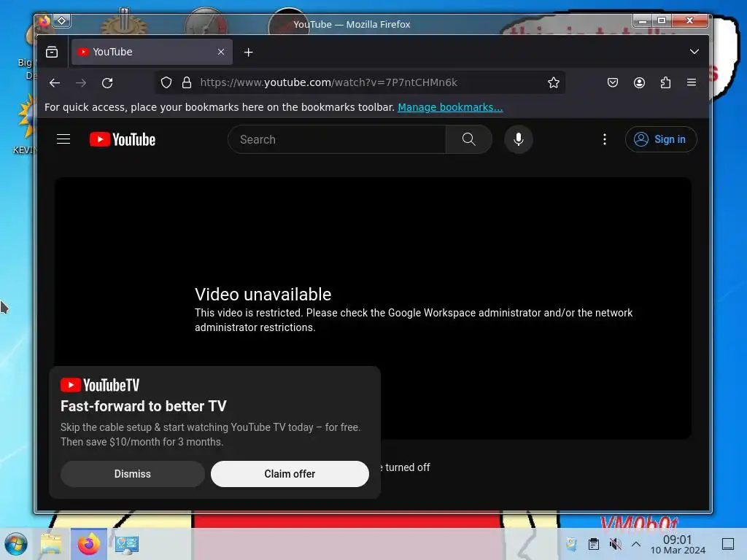Open the clipboard tray icon
The image size is (747, 560).
pos(594,544)
